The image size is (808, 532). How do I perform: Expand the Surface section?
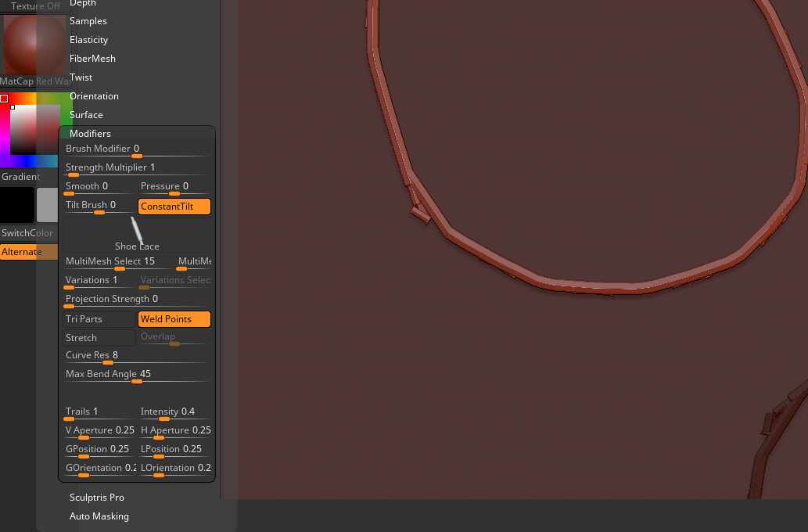pyautogui.click(x=86, y=114)
